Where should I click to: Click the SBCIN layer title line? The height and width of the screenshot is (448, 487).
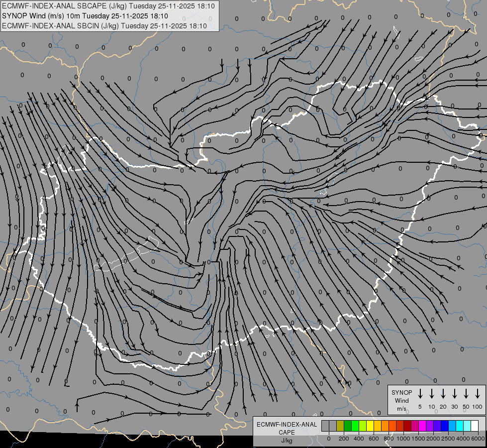coord(104,25)
